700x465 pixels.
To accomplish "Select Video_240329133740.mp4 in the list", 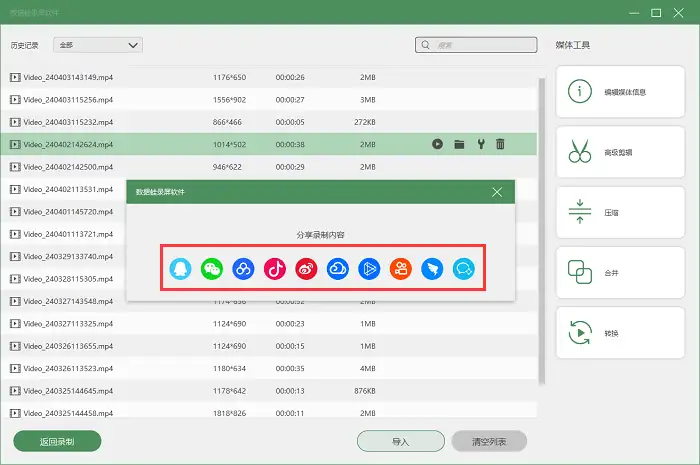I will 63,256.
